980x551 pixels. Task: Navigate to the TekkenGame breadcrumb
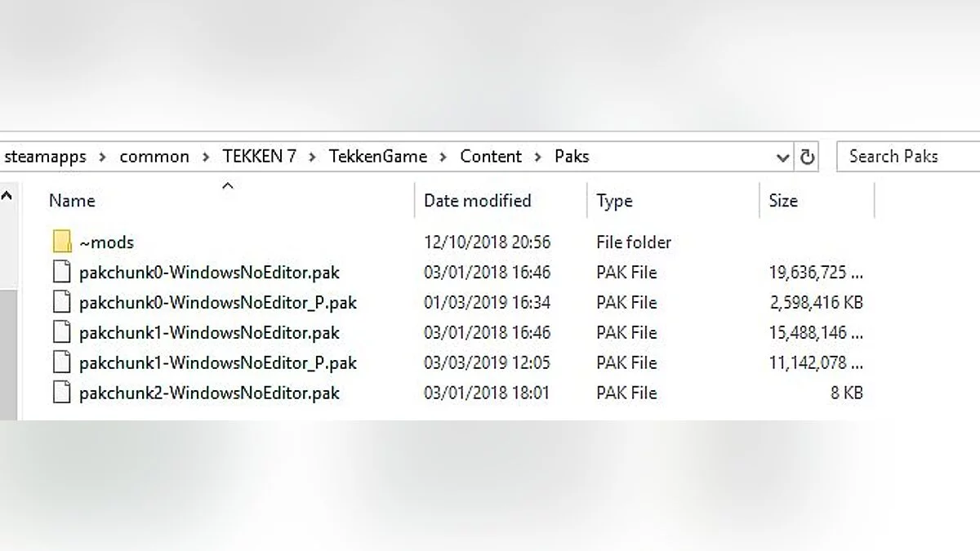[x=377, y=157]
